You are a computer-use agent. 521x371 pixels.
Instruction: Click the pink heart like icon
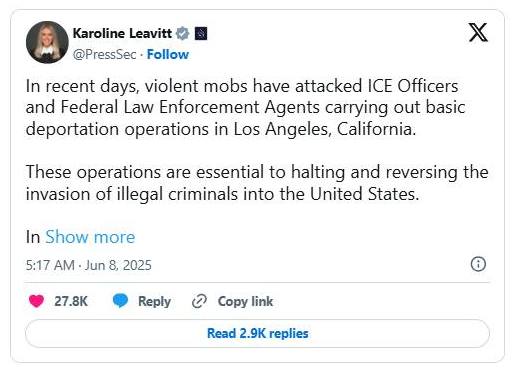[36, 301]
